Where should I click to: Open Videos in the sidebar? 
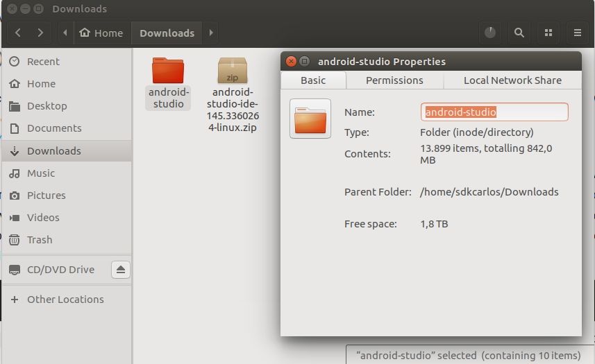click(x=67, y=218)
